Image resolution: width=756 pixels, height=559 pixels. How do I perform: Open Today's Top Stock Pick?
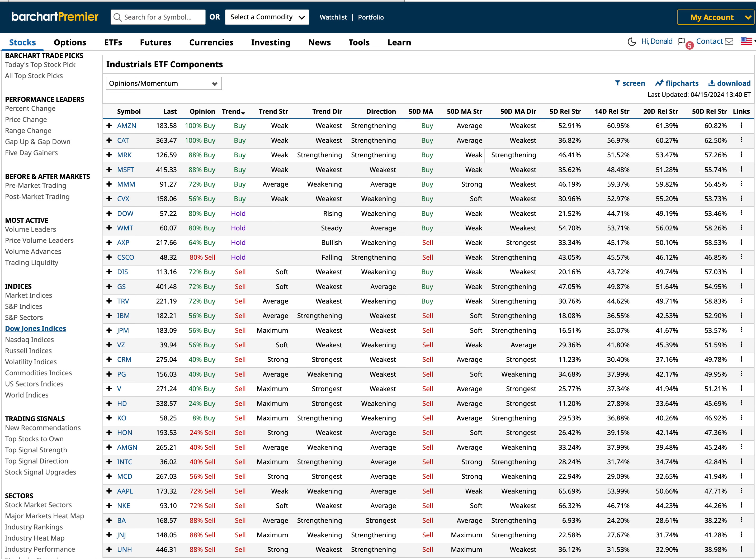[40, 65]
